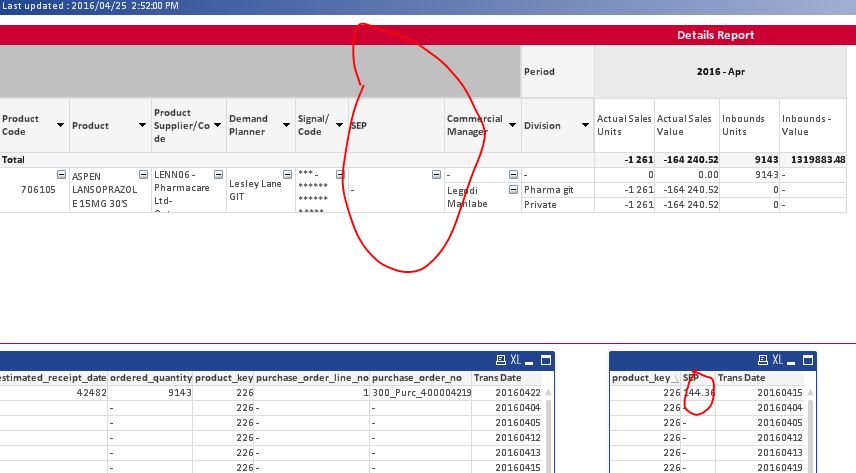Screen dimensions: 856x473
Task: Click the Actual Sales Units column header
Action: click(x=624, y=125)
